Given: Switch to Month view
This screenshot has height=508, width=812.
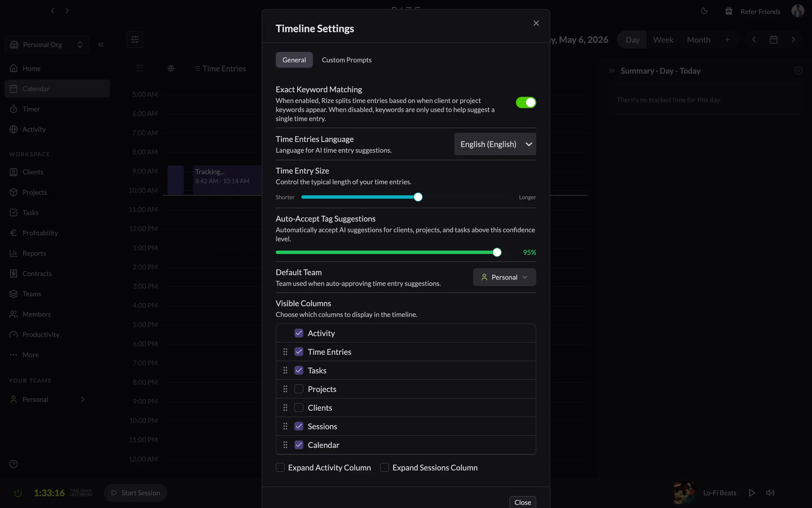Looking at the screenshot, I should [699, 40].
